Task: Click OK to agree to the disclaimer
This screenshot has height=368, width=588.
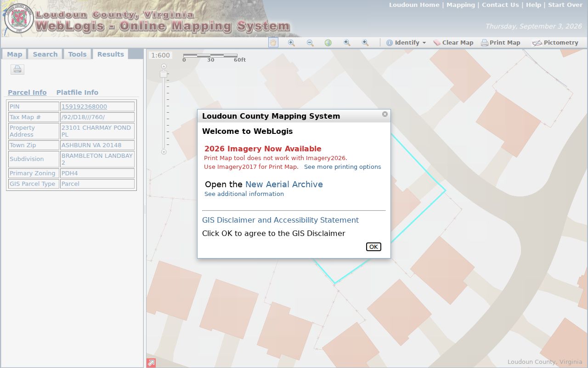Action: click(373, 247)
